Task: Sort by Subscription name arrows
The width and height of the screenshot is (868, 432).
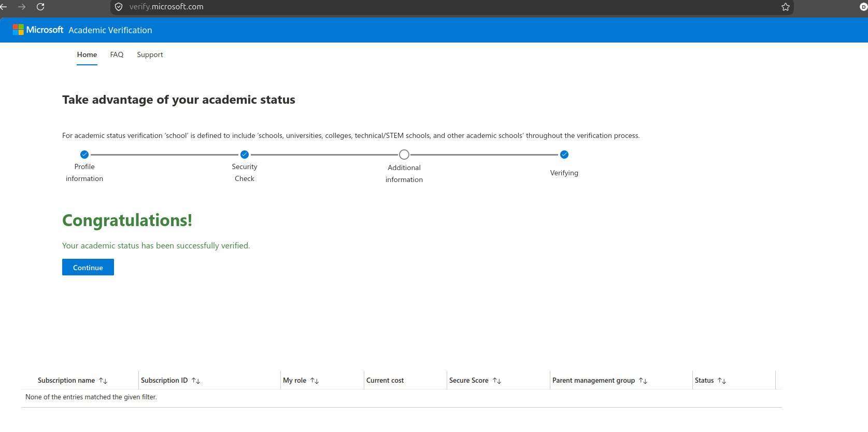Action: coord(103,381)
